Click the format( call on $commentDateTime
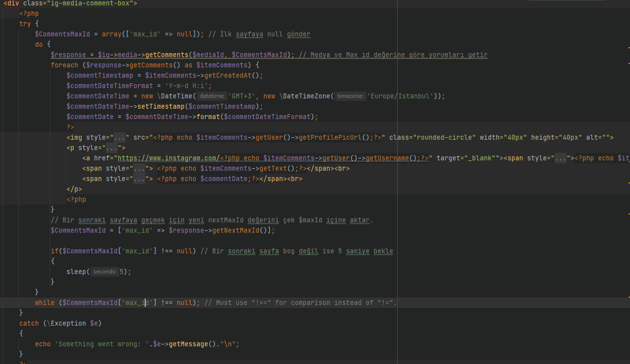Image resolution: width=630 pixels, height=364 pixels. pos(208,117)
